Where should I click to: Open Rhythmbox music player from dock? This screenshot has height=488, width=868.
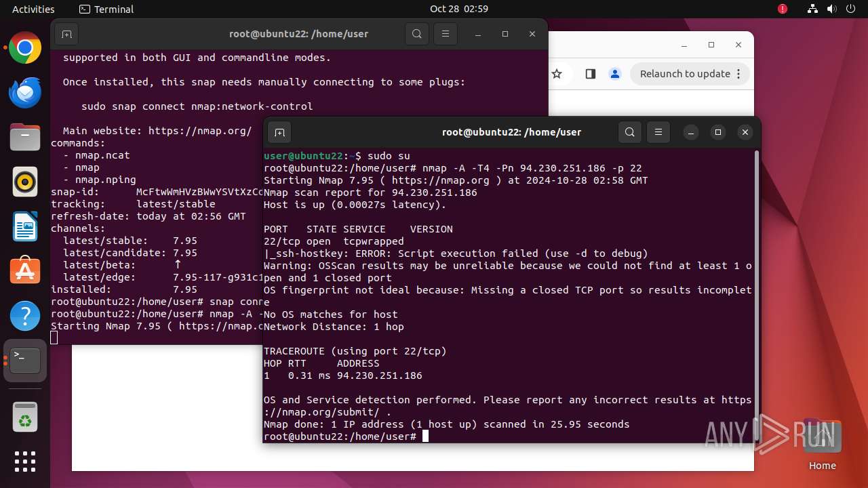pos(25,182)
